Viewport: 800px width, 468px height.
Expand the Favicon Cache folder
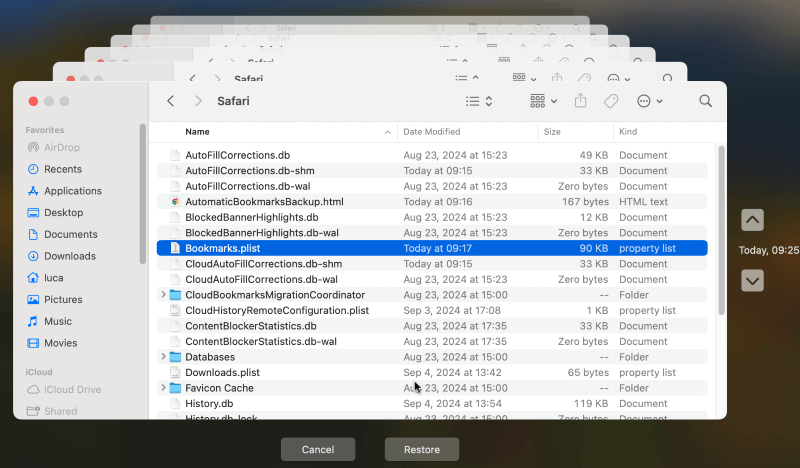coord(163,388)
